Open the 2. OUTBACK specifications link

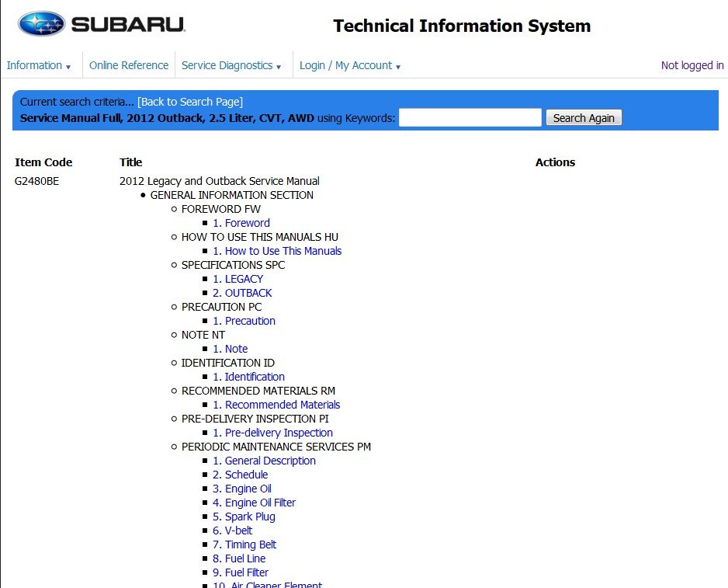coord(242,293)
